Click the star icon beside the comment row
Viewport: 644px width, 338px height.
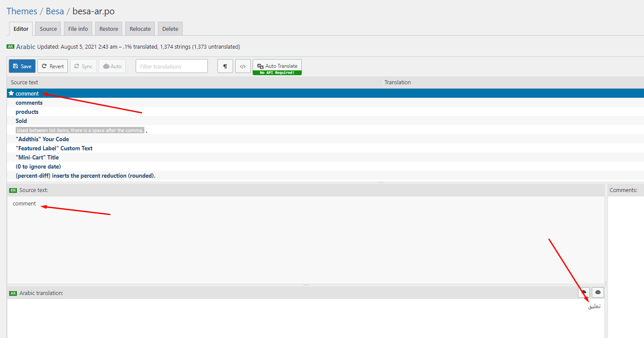pos(11,93)
